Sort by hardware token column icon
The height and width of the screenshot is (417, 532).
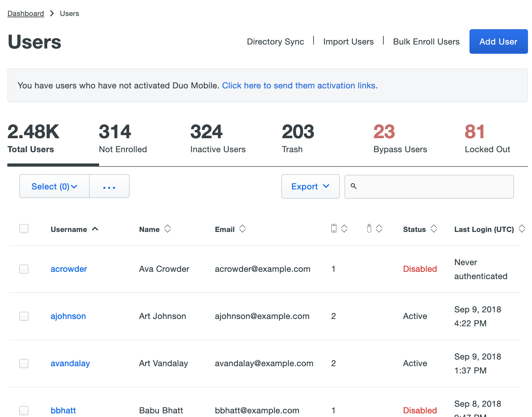click(x=379, y=229)
